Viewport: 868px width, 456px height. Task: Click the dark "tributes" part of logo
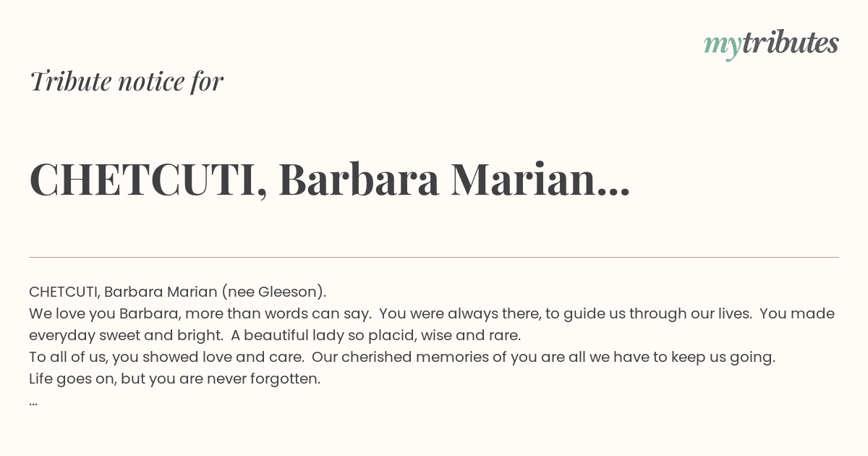tap(790, 42)
